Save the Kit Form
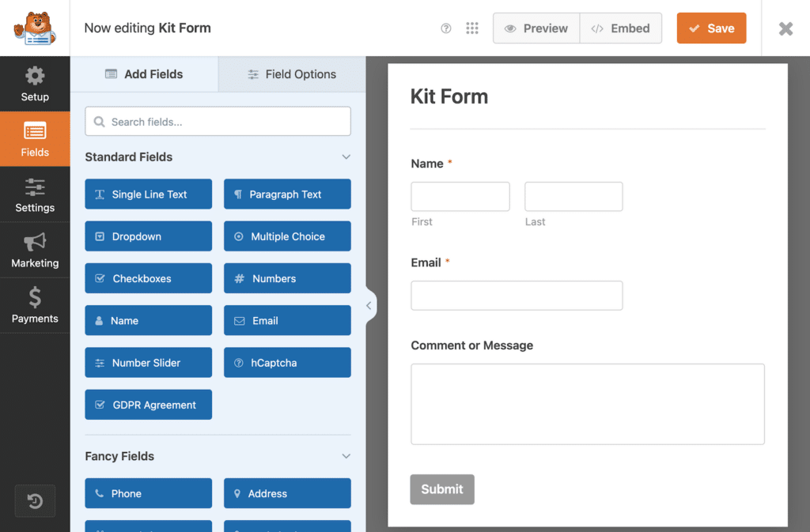The width and height of the screenshot is (810, 532). (x=710, y=28)
